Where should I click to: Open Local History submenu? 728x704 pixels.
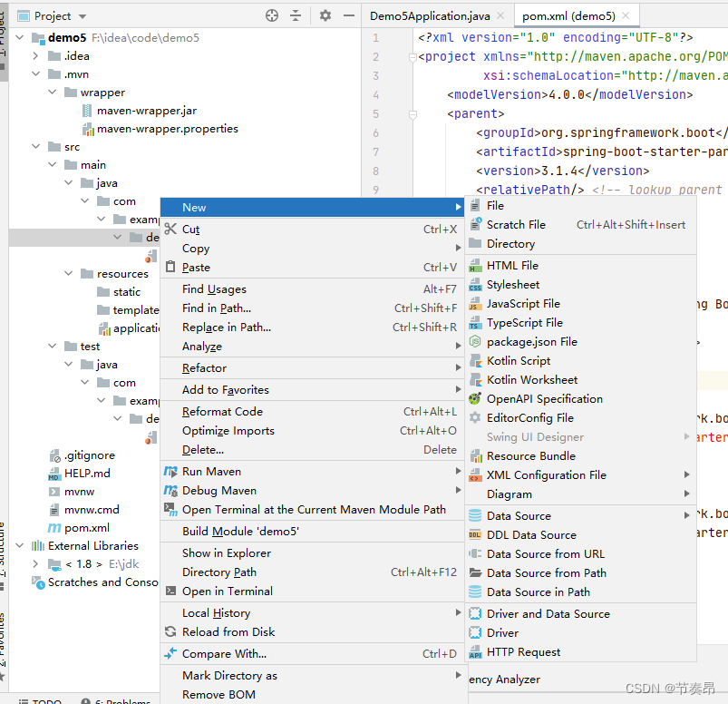tap(313, 613)
